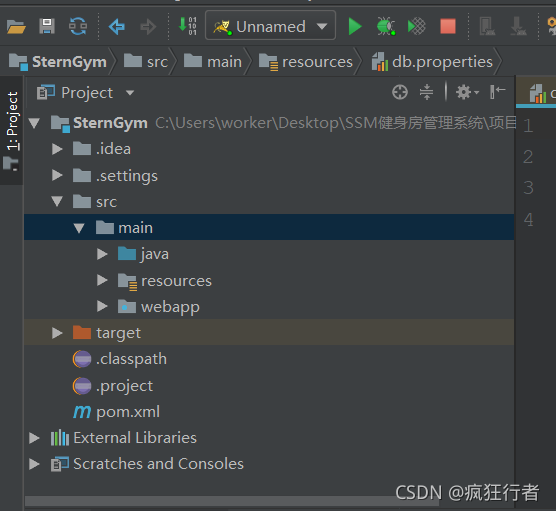Click the Build project binary arrow icon
Screen dimensions: 556x511
pos(188,26)
